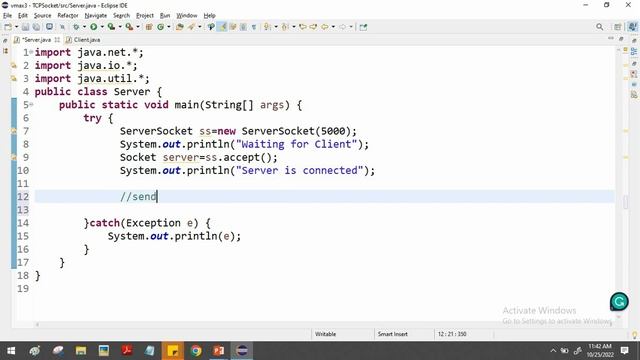Open the Project menu

[144, 16]
